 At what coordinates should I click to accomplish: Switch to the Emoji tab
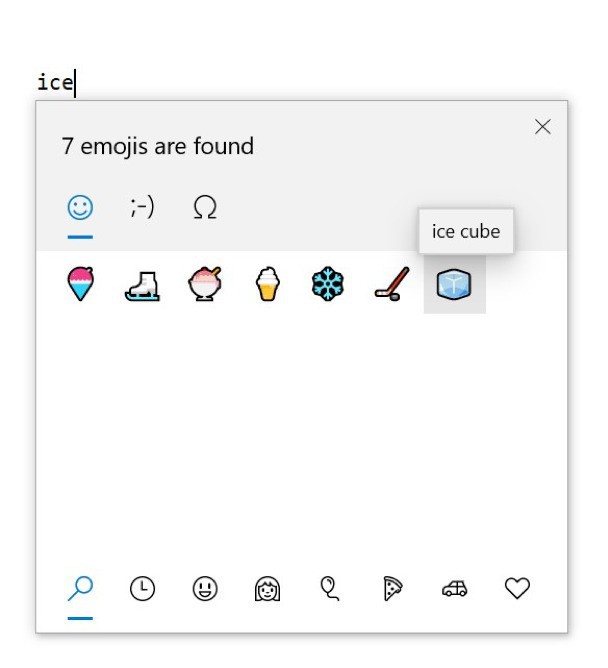coord(80,208)
